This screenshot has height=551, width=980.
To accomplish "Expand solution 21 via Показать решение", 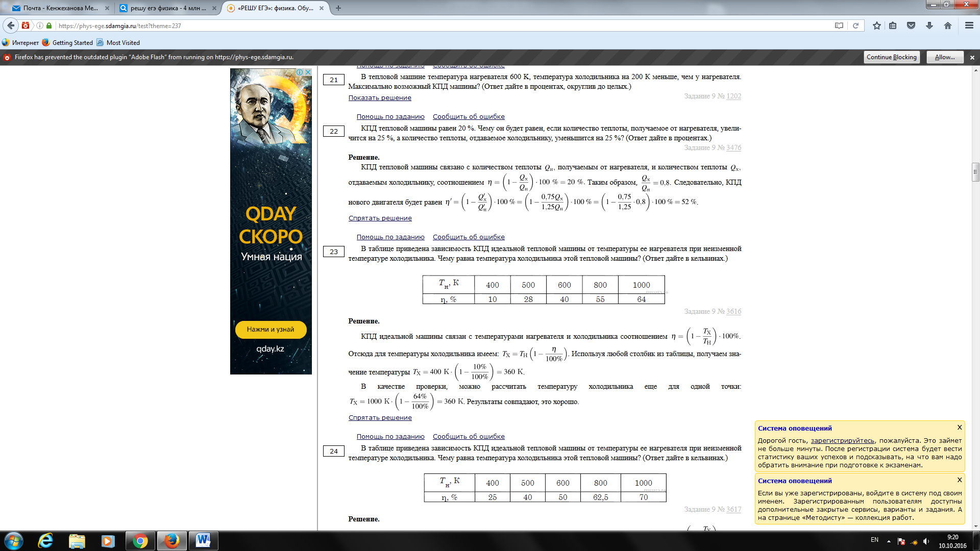I will tap(379, 98).
